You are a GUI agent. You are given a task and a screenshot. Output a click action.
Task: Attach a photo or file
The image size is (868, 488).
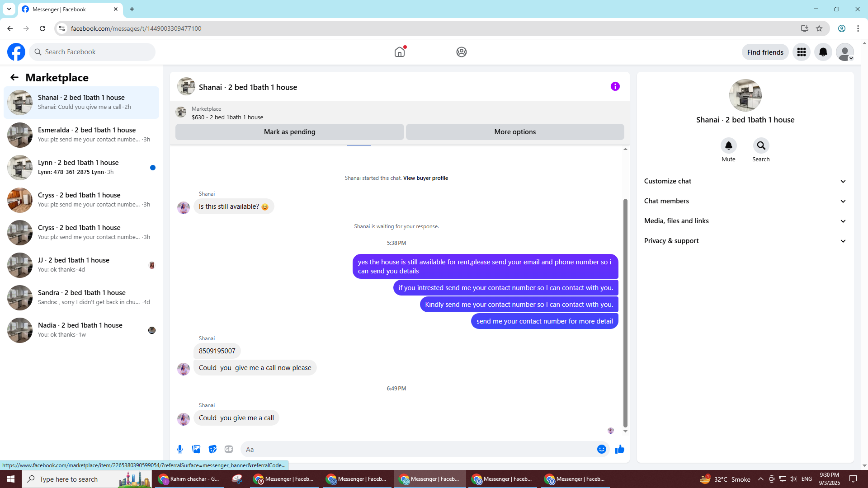(x=196, y=449)
